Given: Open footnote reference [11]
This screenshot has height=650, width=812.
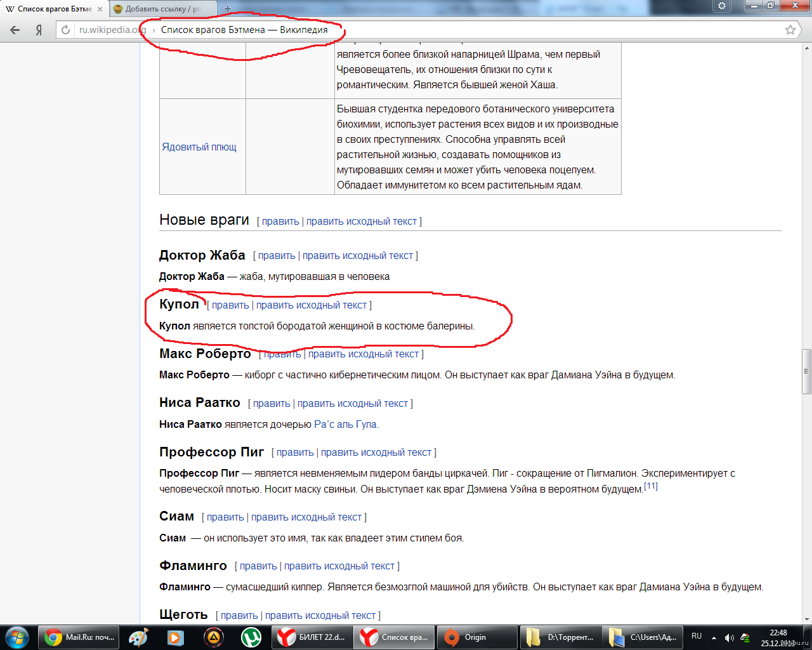Looking at the screenshot, I should (x=651, y=486).
